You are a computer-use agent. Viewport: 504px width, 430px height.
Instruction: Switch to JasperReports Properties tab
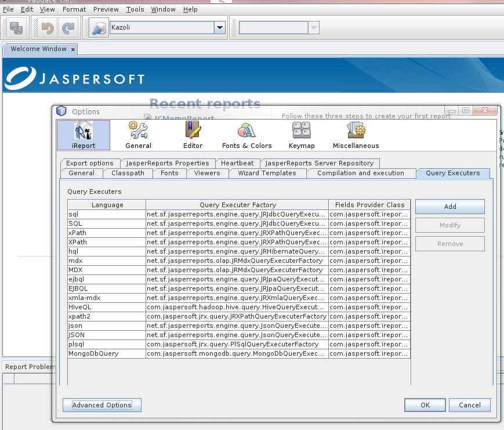[x=168, y=163]
